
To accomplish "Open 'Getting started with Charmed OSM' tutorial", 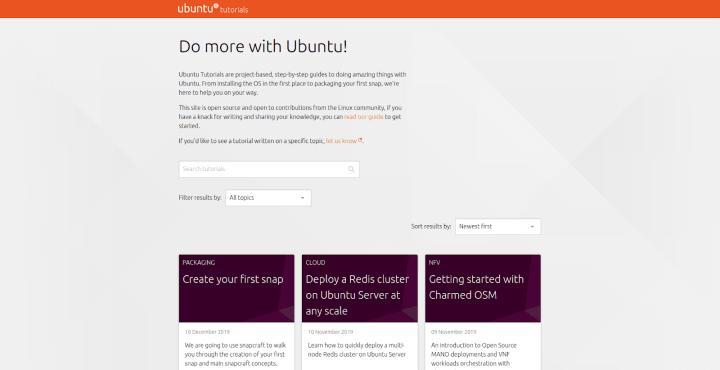I will (x=476, y=287).
